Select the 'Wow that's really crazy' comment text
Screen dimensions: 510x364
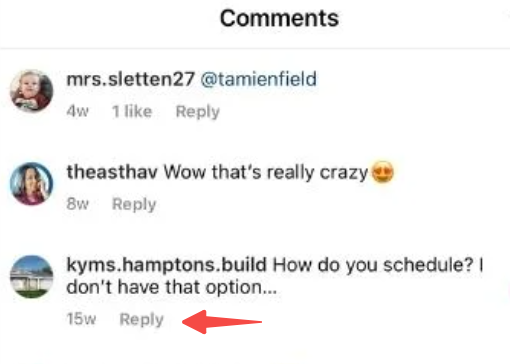pos(266,172)
